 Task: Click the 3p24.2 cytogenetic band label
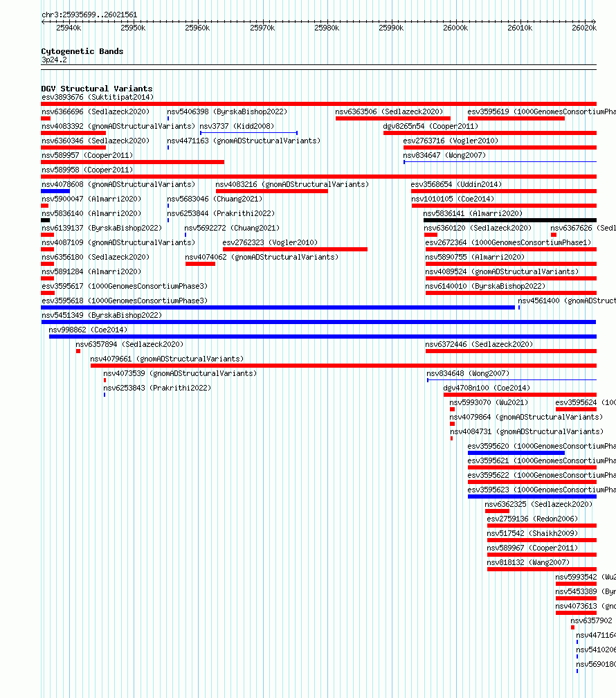click(x=54, y=60)
